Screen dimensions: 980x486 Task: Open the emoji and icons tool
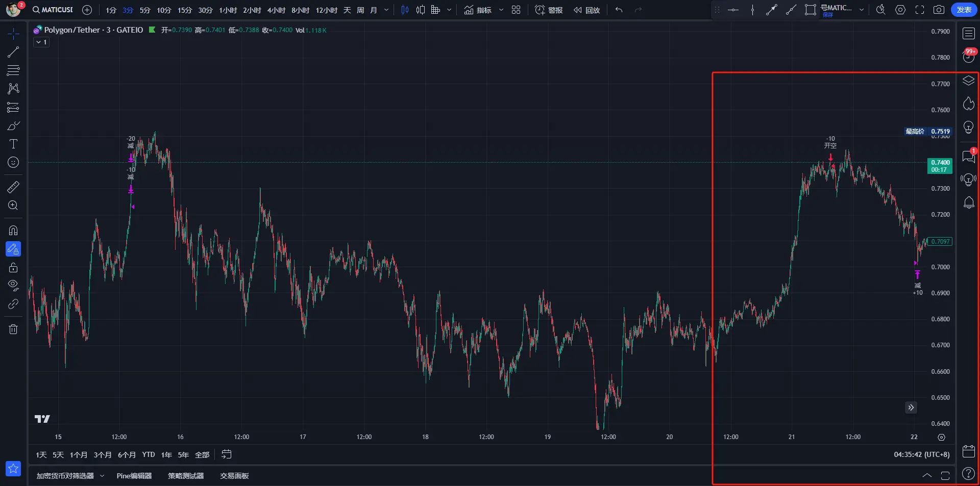coord(13,162)
